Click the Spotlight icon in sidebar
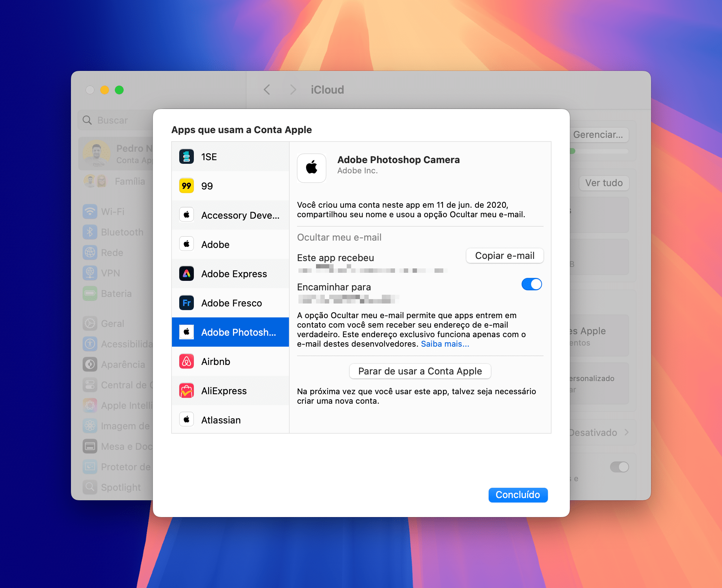The image size is (722, 588). 90,487
